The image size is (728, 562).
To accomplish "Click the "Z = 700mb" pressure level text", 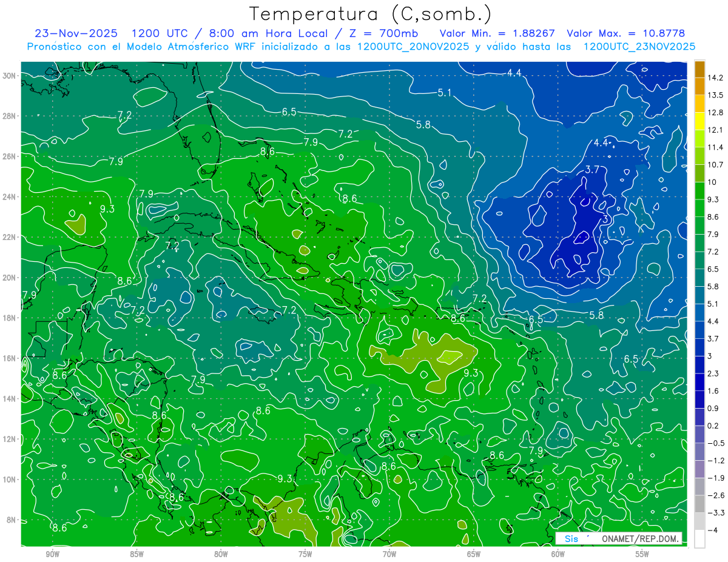I will [x=380, y=33].
